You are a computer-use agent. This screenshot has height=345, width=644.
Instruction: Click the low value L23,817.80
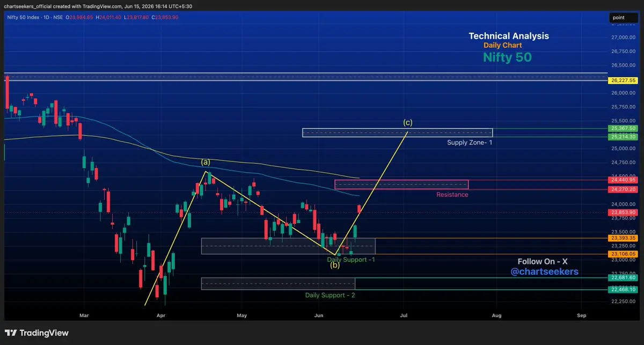pyautogui.click(x=137, y=17)
